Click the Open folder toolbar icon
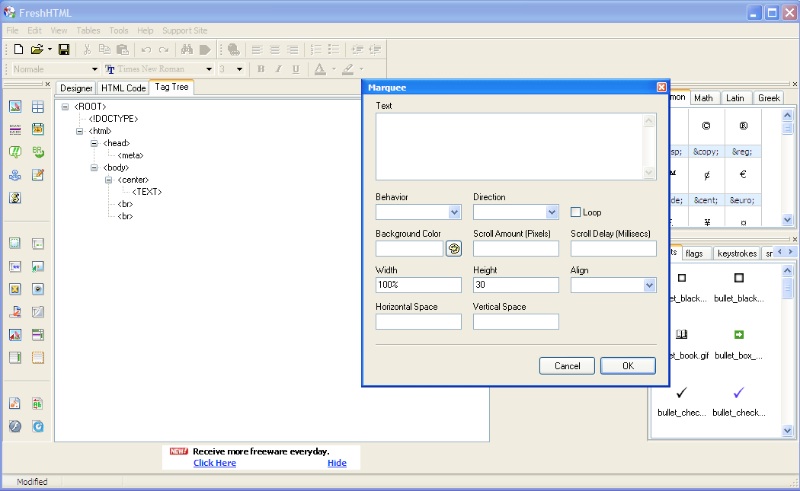The image size is (800, 491). click(x=37, y=49)
